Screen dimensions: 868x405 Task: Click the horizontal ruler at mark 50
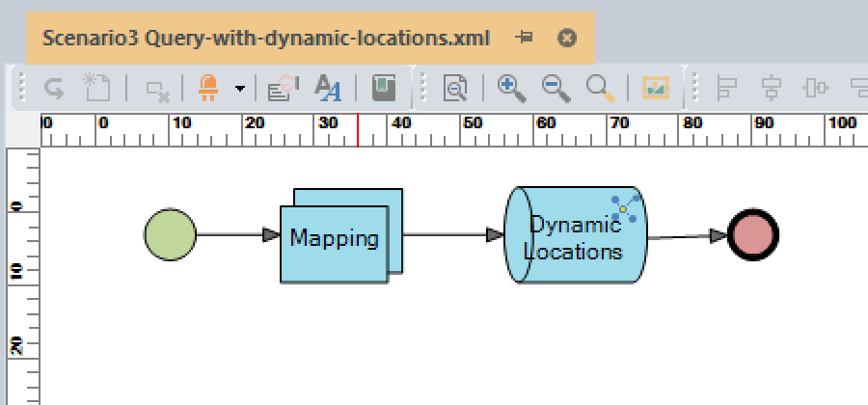473,122
